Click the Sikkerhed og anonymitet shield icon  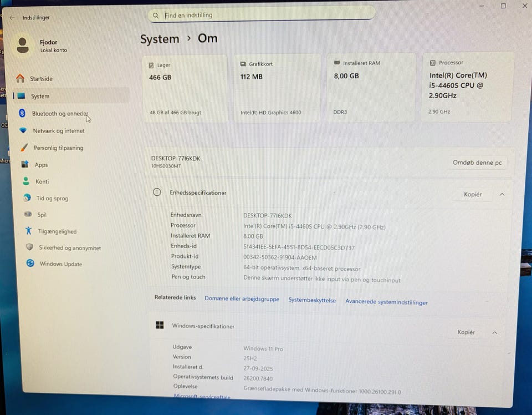29,247
